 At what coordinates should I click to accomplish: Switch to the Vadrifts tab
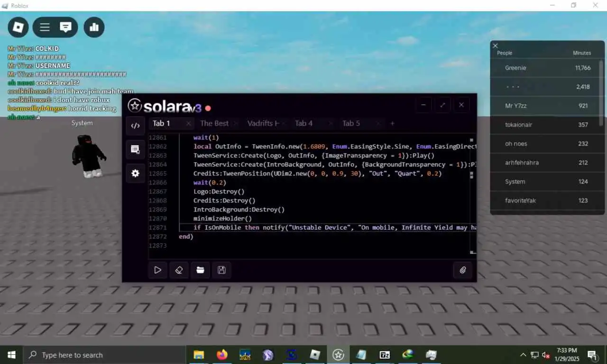(x=263, y=123)
